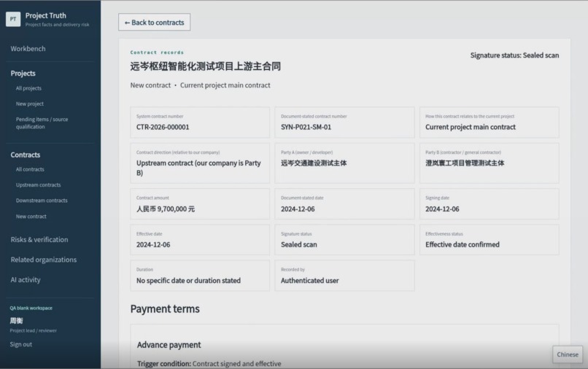
Task: Click 'Upstream contract (our company is Party B)' value
Action: (x=198, y=168)
